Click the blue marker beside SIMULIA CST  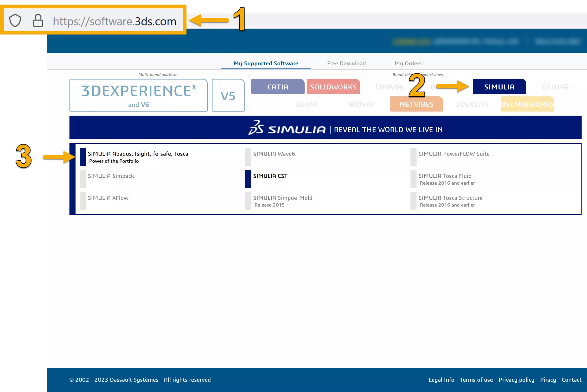coord(248,179)
